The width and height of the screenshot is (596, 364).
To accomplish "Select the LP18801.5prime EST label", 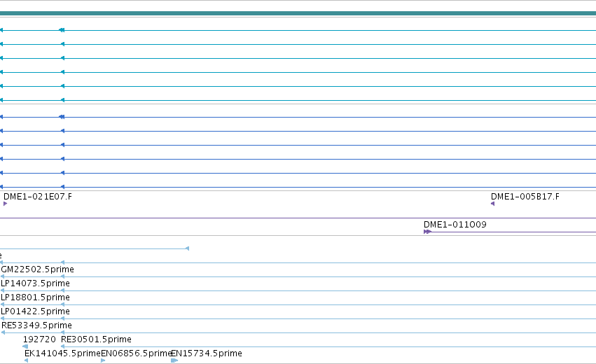I will (35, 297).
